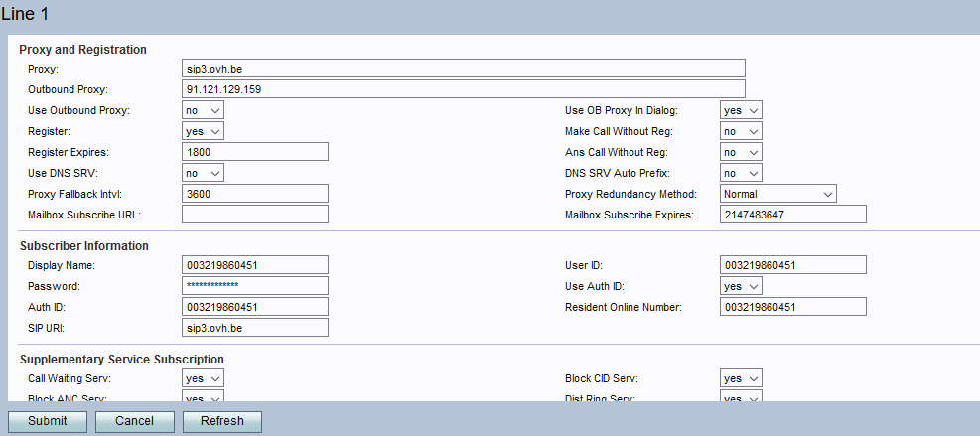Click the Proxy text field
The height and width of the screenshot is (436, 980).
(x=464, y=68)
